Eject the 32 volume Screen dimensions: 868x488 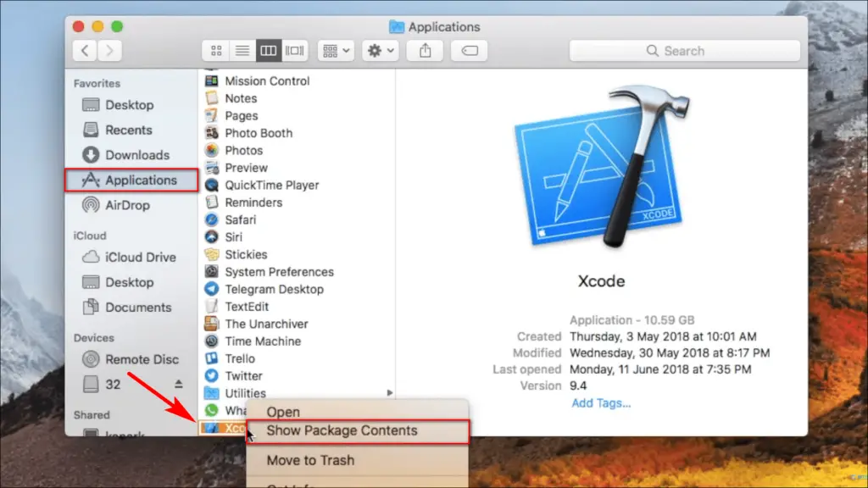click(x=178, y=384)
